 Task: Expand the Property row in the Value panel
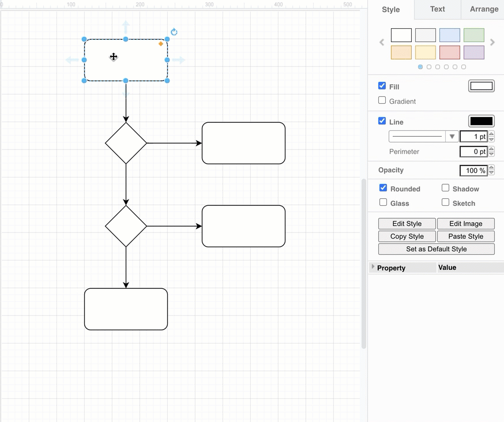pyautogui.click(x=374, y=267)
